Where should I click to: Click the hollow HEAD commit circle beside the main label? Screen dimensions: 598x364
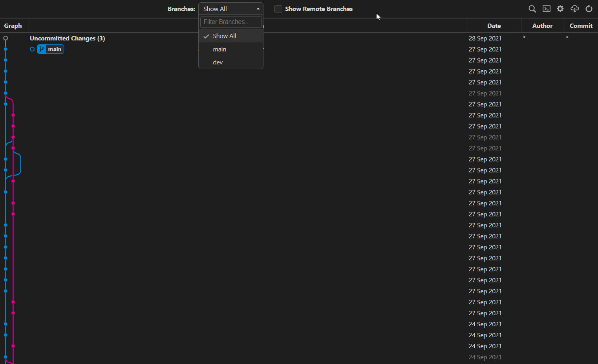click(x=32, y=49)
